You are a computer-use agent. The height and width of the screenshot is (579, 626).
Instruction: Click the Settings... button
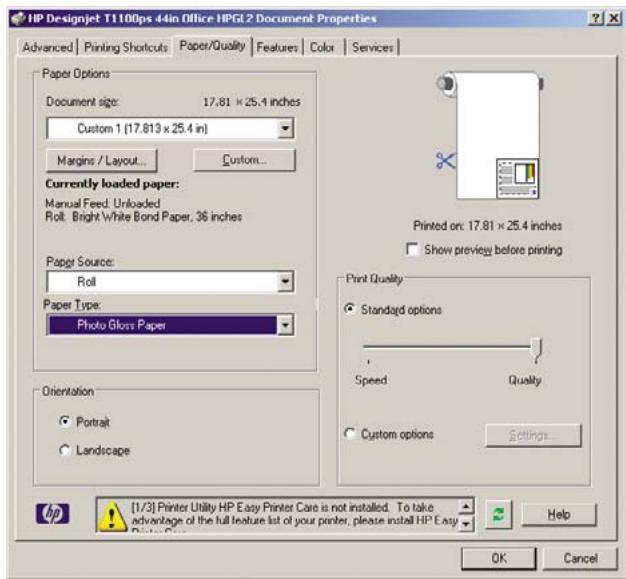[533, 435]
